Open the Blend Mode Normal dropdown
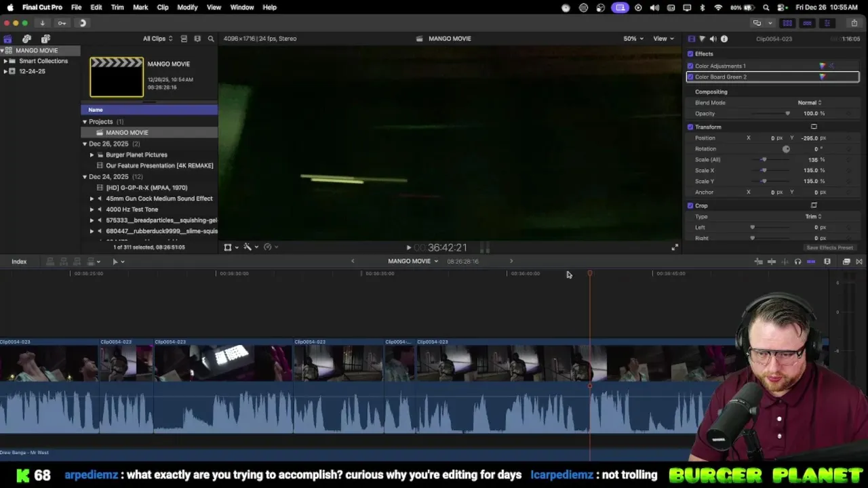Screen dimensions: 868x488 point(809,102)
